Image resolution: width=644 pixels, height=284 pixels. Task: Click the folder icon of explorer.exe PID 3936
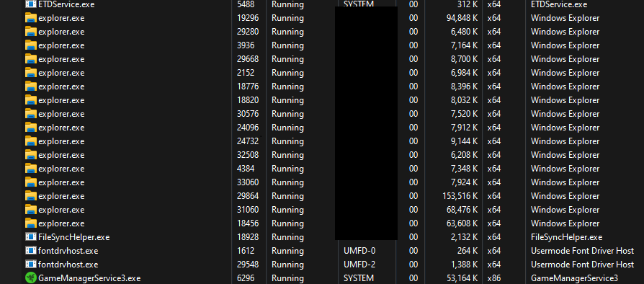(x=31, y=45)
